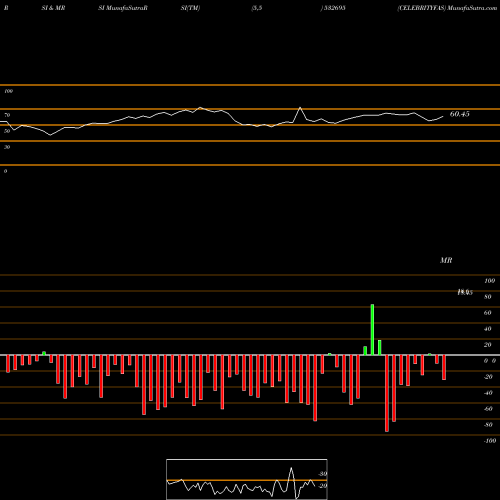The width and height of the screenshot is (500, 500).
Task: Click the longest red histogram bar
Action: click(387, 393)
